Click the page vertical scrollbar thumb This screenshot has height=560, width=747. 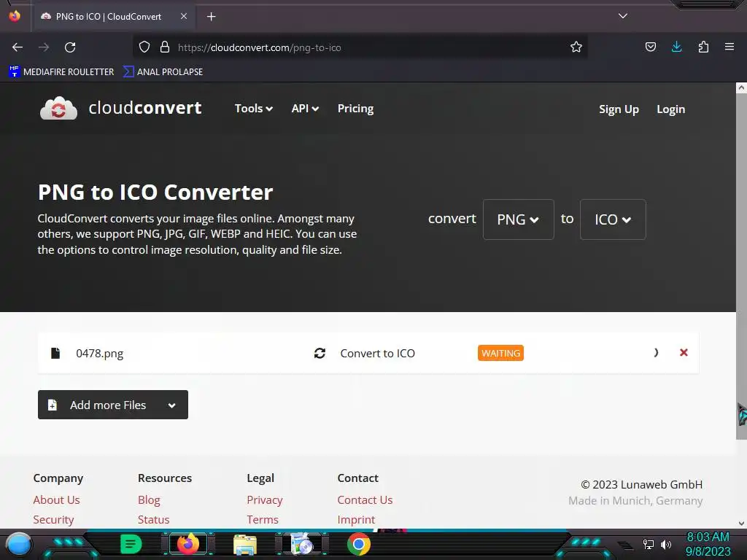click(741, 267)
